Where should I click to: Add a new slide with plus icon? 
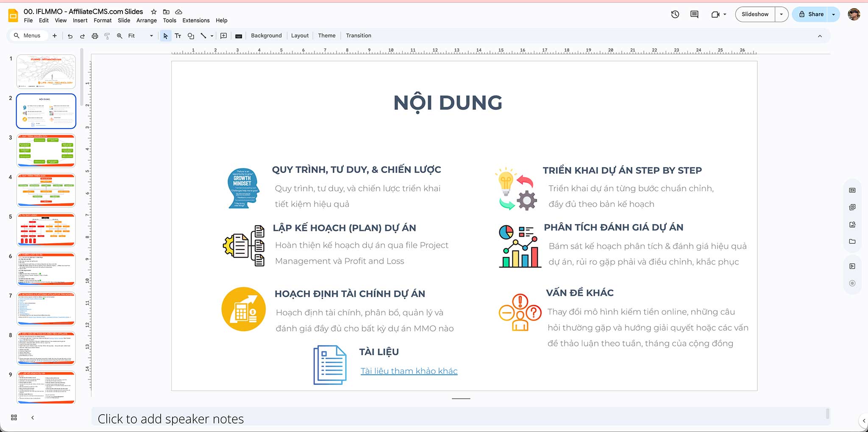(55, 36)
